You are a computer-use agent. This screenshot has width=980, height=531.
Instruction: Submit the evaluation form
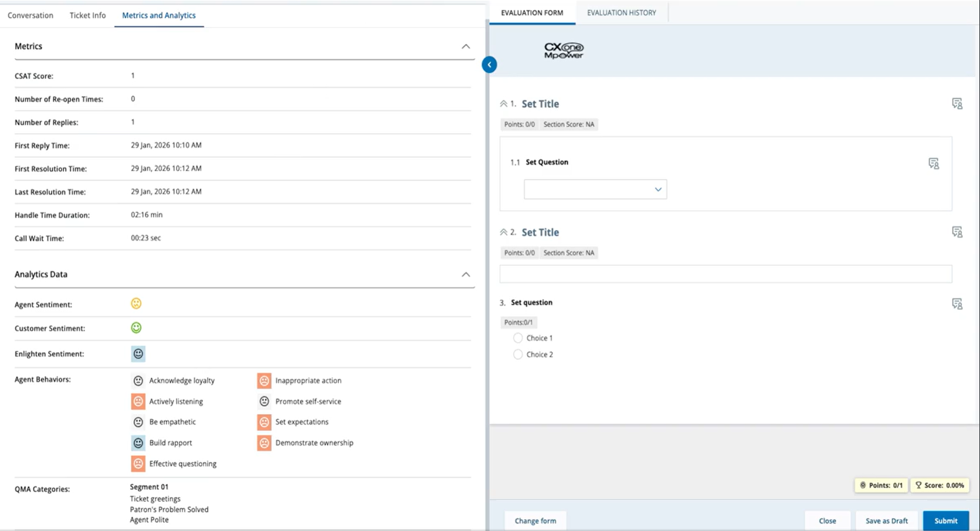coord(945,520)
